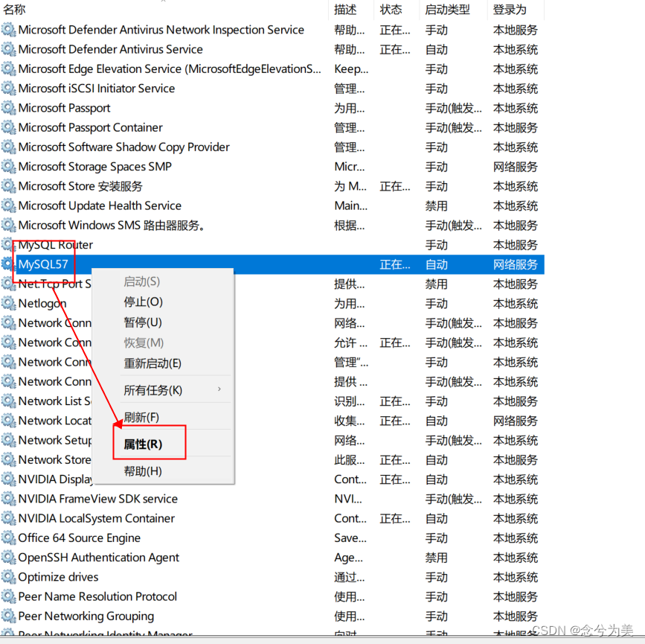Select OpenSSH Authentication Agent name
645x644 pixels.
click(99, 558)
